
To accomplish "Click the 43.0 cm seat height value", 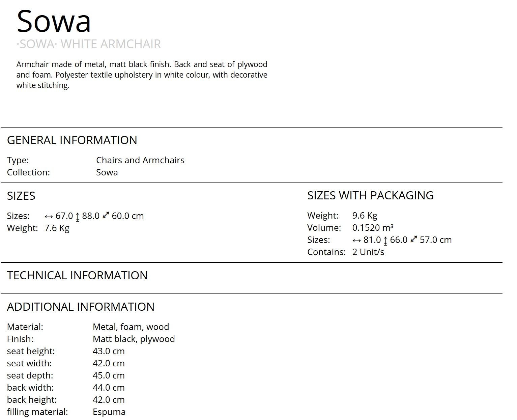I will pos(109,351).
